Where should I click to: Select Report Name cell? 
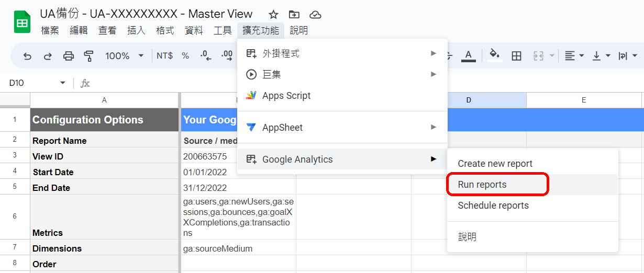104,140
